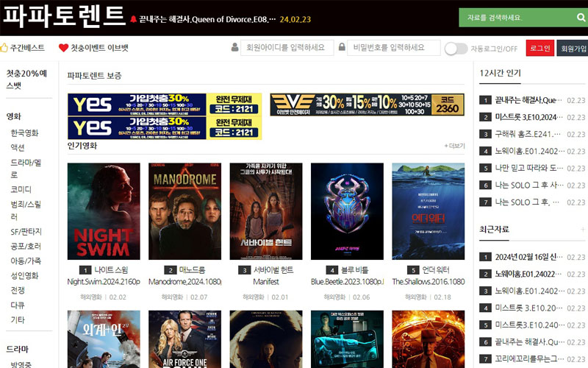Click the bell notification icon
Screen dimensions: 588x368
click(134, 19)
